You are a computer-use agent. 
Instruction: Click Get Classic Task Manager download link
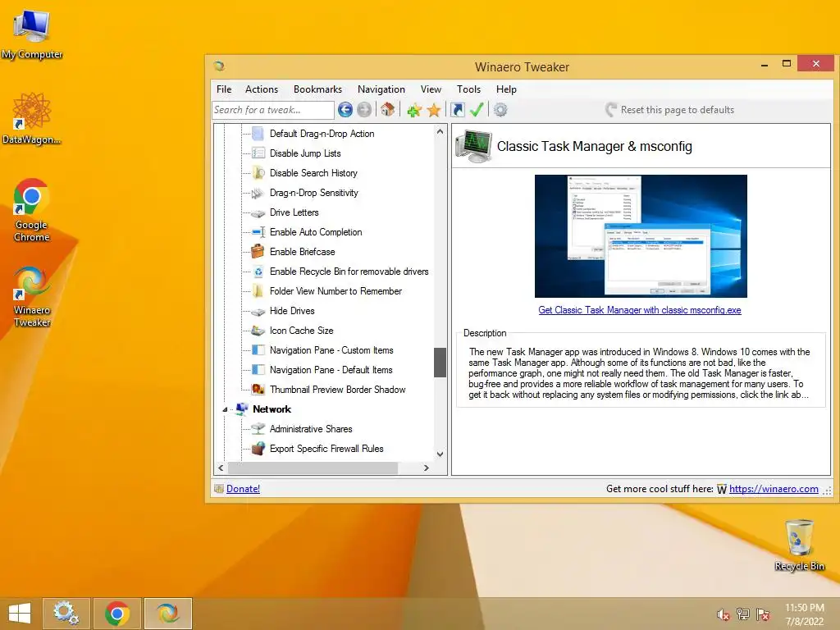pyautogui.click(x=640, y=310)
